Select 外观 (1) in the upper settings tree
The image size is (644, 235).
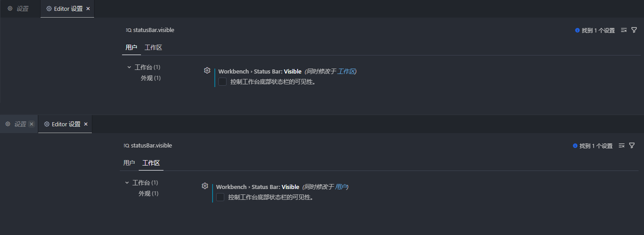150,78
